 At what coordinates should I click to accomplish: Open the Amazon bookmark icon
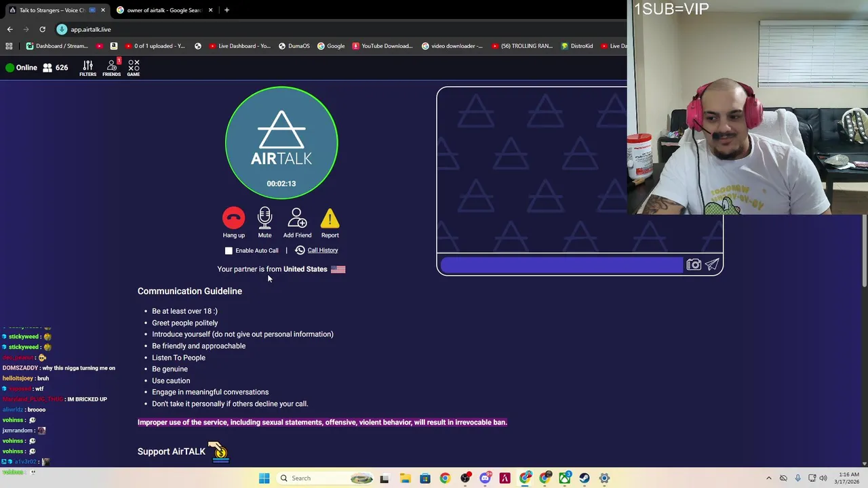(x=113, y=46)
